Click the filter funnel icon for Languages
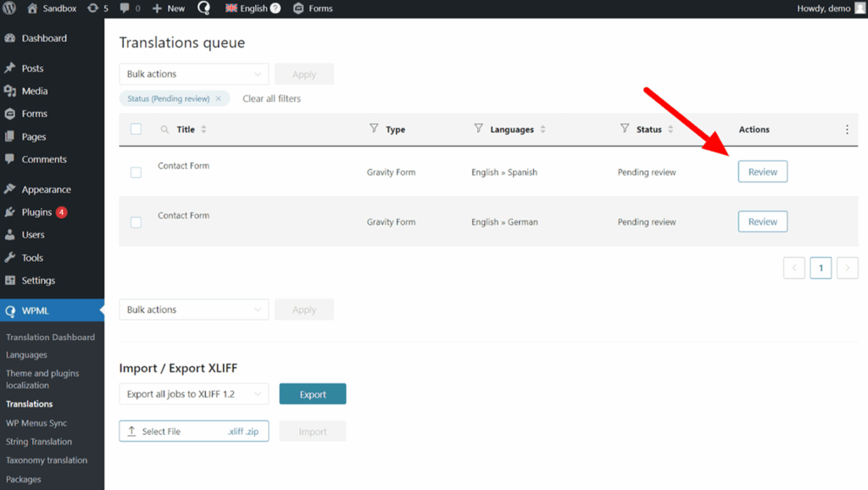The width and height of the screenshot is (868, 490). pyautogui.click(x=478, y=129)
